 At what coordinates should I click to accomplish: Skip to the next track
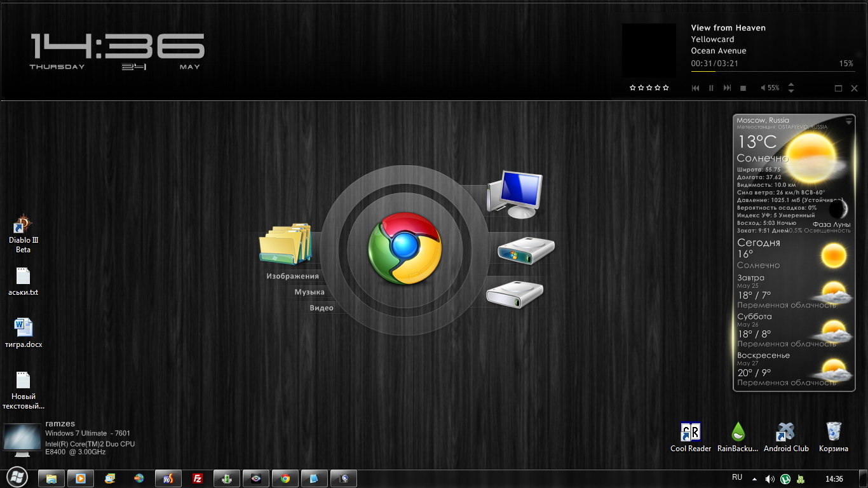tap(727, 88)
